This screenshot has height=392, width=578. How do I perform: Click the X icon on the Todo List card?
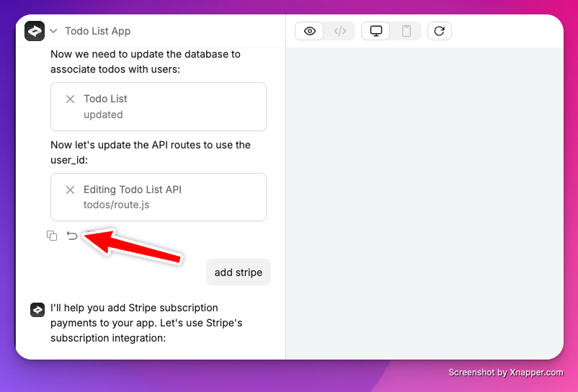click(70, 99)
